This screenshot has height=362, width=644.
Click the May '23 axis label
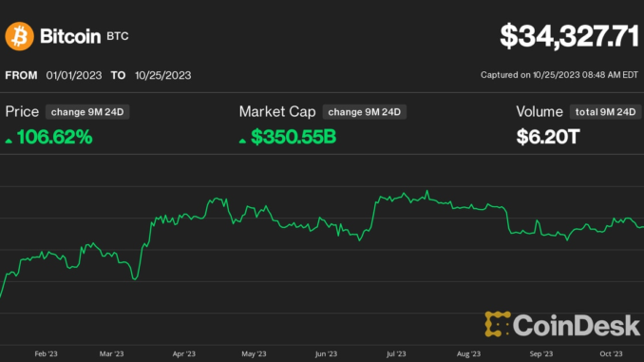tap(254, 353)
